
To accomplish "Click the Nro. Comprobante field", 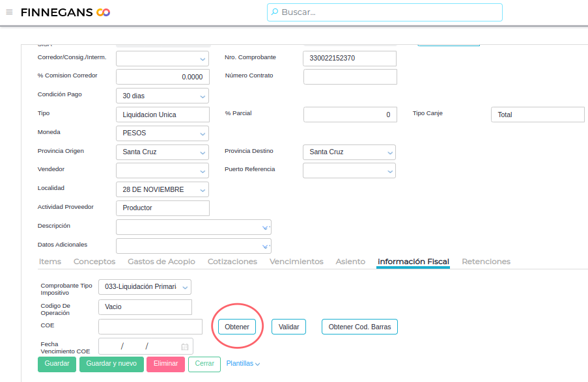I will (x=350, y=59).
